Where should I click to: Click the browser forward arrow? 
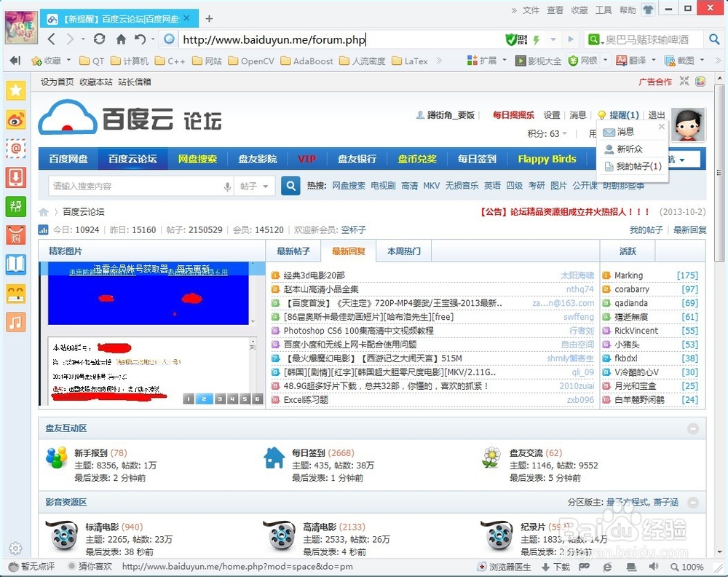[x=70, y=39]
